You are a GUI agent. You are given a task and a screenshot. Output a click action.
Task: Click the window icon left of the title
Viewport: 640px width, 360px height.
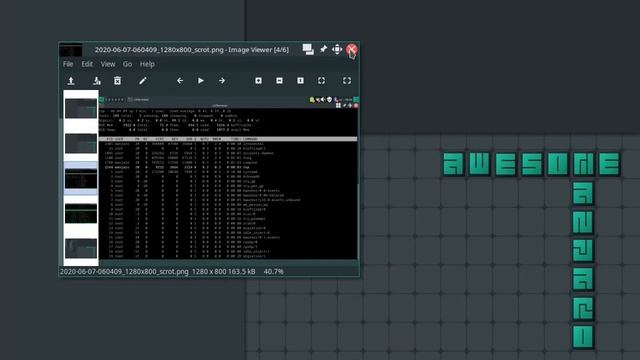71,50
